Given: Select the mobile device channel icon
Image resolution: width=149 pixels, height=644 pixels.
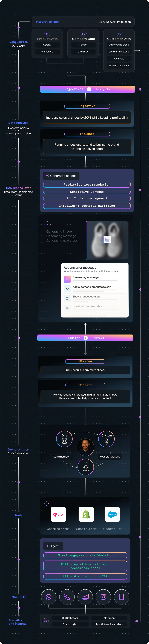Looking at the screenshot, I should 121,597.
